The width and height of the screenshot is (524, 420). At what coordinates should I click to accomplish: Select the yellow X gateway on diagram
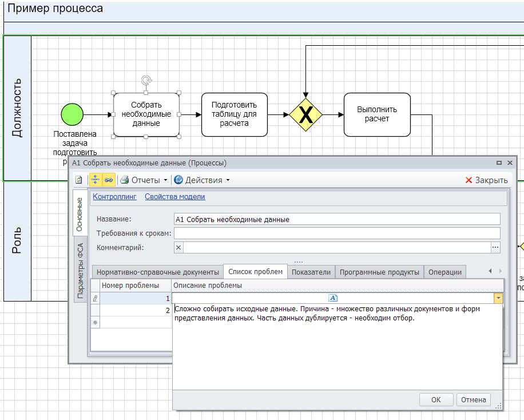[307, 114]
